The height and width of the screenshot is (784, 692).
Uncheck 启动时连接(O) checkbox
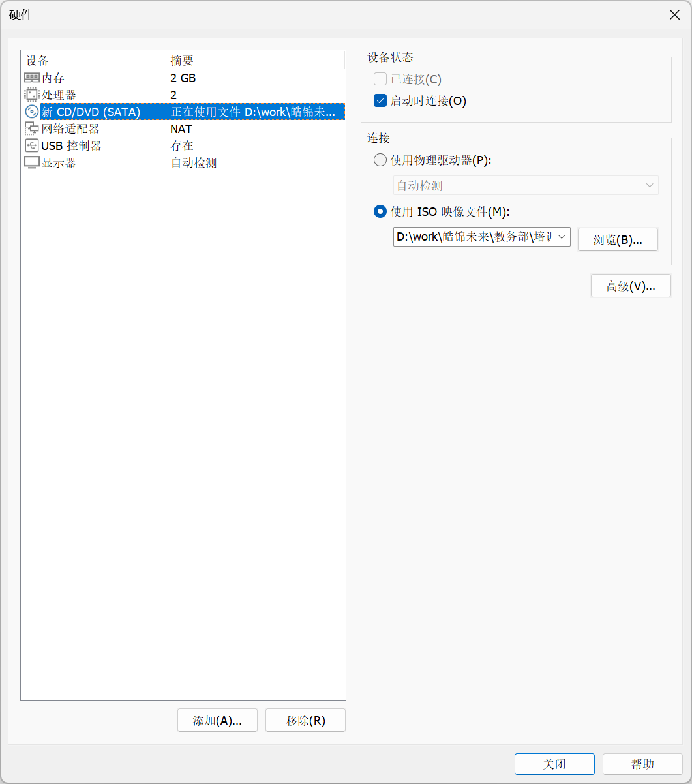[x=380, y=101]
